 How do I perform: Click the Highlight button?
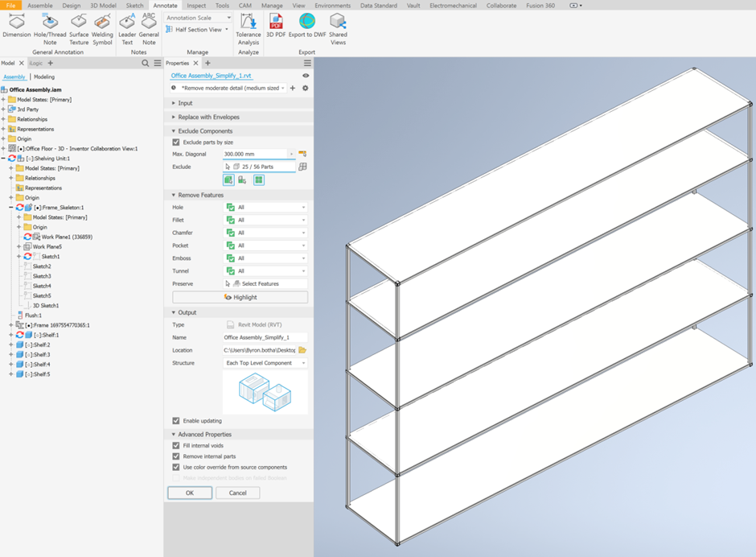pyautogui.click(x=240, y=297)
